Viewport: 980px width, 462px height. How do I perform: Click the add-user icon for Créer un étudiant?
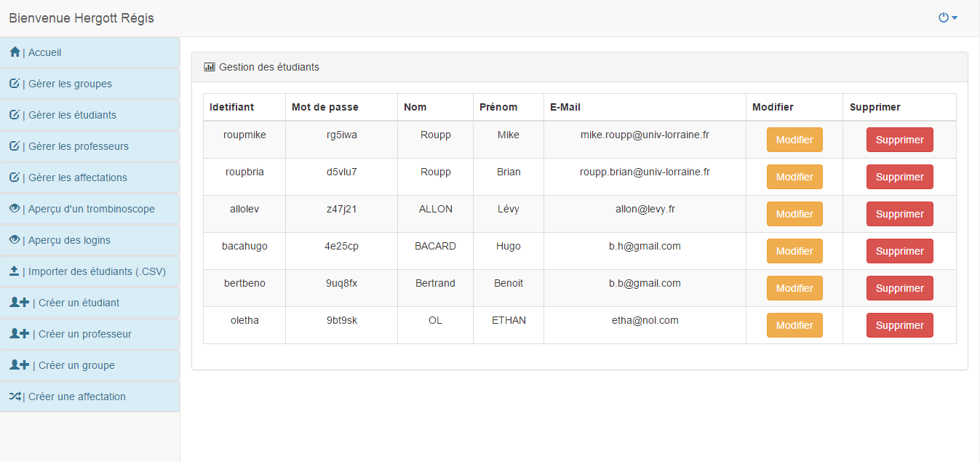(x=19, y=303)
